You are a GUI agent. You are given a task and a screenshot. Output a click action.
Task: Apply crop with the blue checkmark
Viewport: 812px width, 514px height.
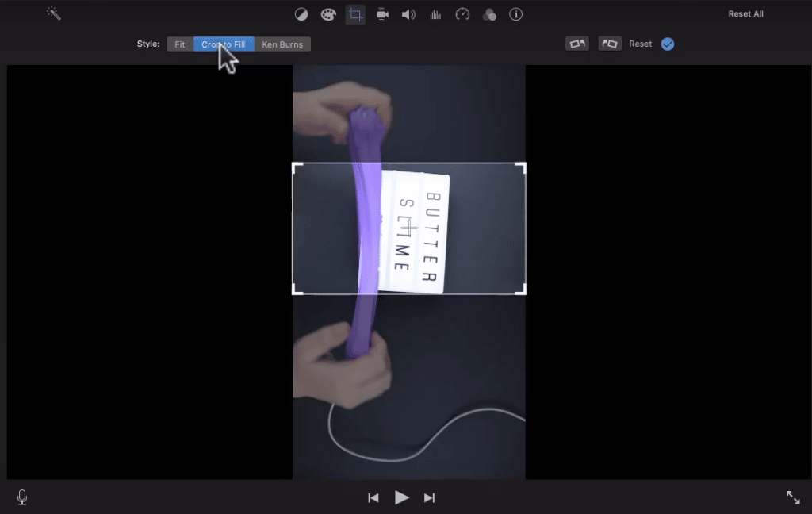668,44
